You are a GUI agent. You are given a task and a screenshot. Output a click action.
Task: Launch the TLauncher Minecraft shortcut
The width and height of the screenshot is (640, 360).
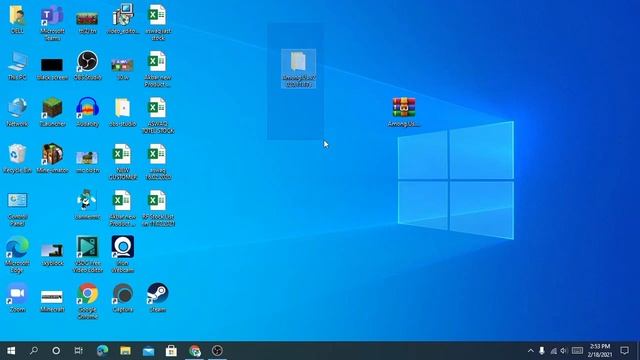coord(52,112)
